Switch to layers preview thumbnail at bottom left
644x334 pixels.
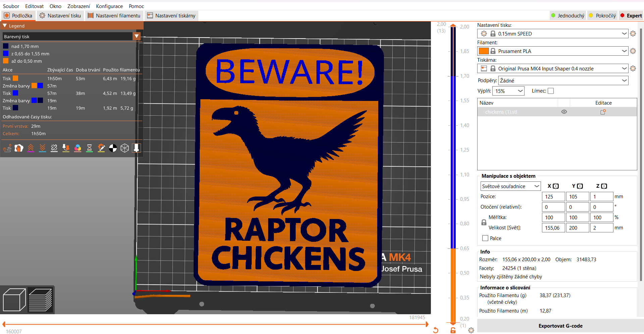pyautogui.click(x=40, y=299)
